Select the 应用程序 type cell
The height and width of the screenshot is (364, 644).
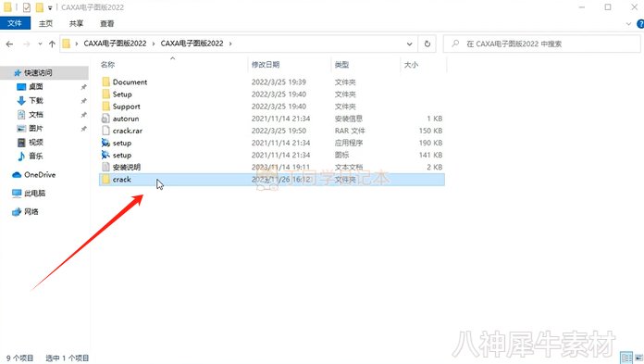tap(348, 143)
